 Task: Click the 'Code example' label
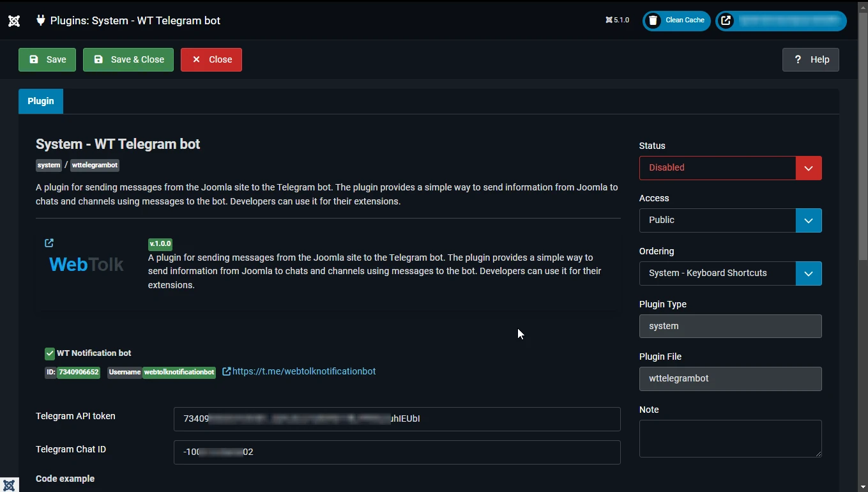65,479
